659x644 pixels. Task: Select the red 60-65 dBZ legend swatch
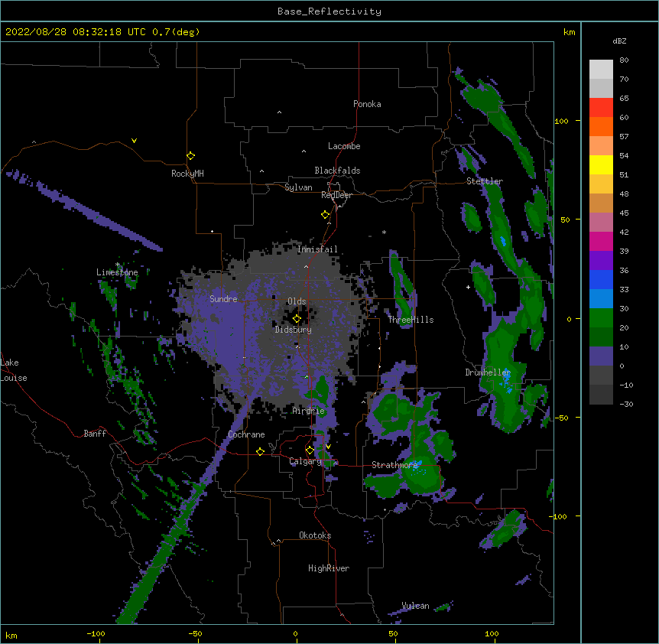601,108
